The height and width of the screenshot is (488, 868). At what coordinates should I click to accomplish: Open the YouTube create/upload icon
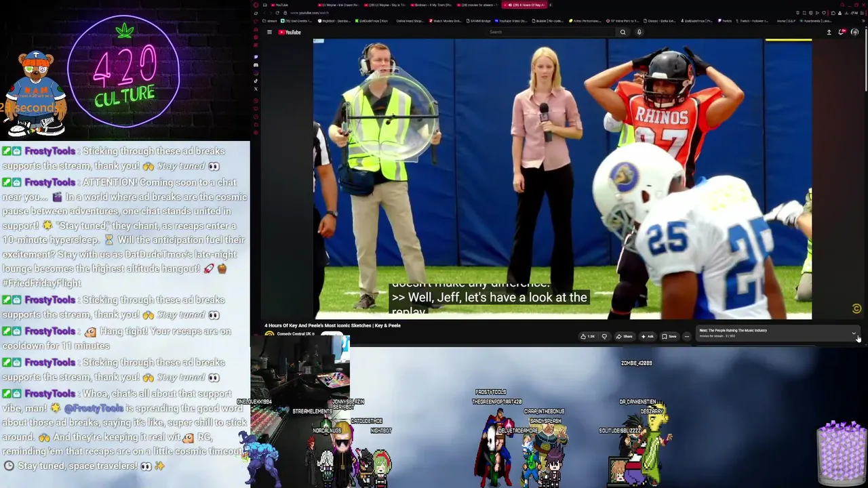(x=829, y=32)
